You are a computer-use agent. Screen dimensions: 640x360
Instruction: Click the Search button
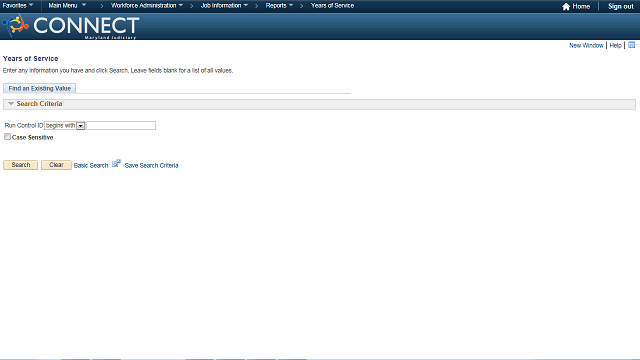(x=21, y=165)
